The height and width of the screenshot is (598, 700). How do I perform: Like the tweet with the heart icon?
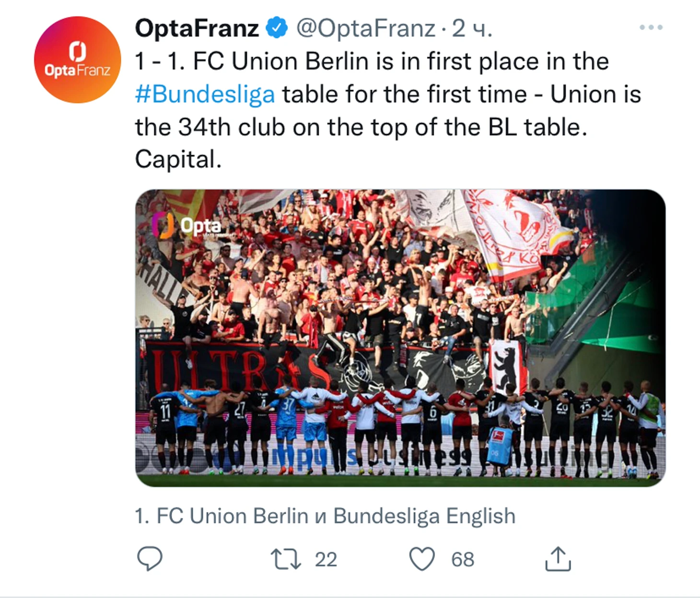422,559
